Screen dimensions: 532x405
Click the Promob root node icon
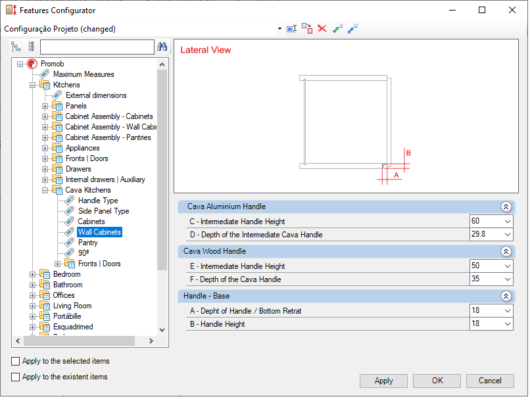32,64
